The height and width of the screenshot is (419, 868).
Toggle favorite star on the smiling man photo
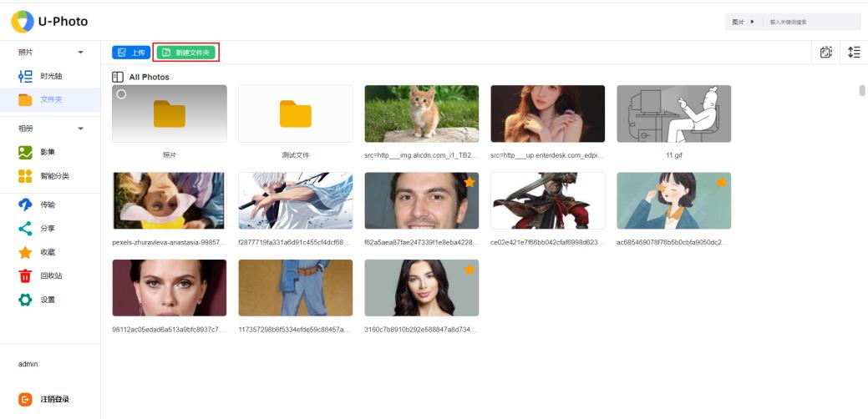pyautogui.click(x=470, y=182)
